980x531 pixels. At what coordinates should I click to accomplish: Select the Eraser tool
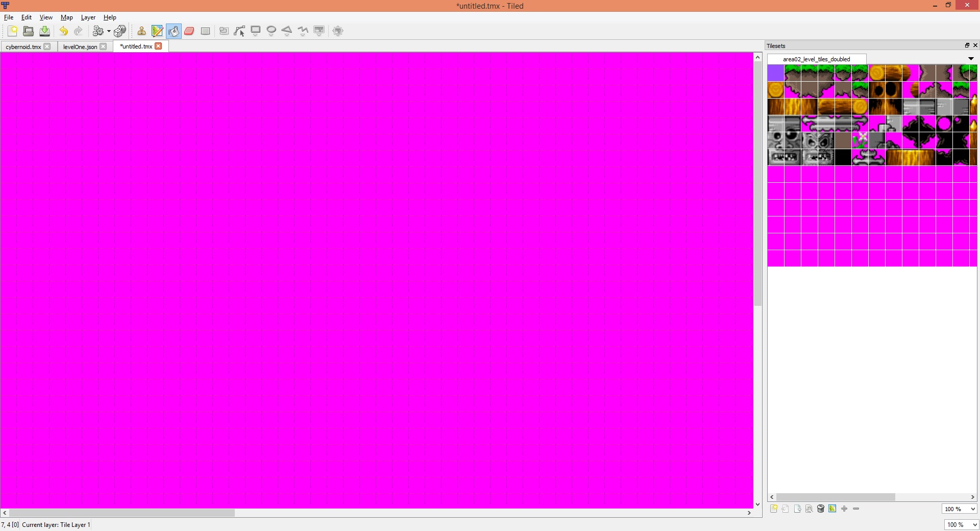(189, 31)
